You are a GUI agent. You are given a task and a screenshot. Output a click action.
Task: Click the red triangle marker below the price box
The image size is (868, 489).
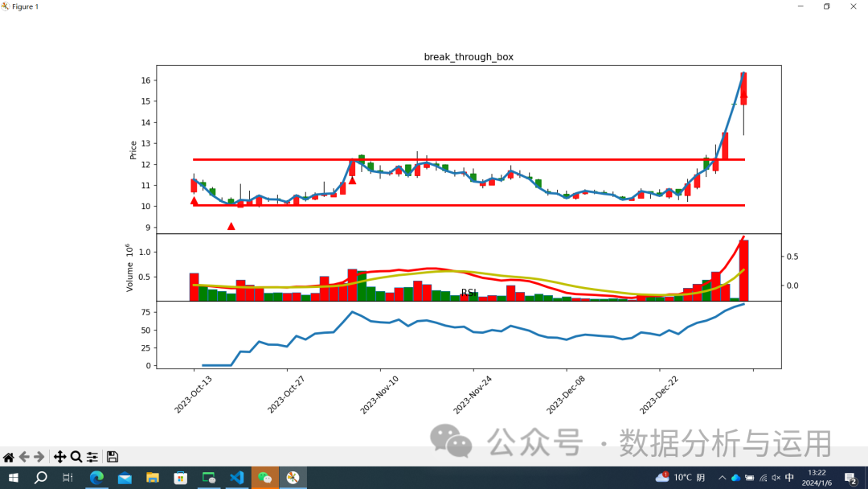click(231, 226)
